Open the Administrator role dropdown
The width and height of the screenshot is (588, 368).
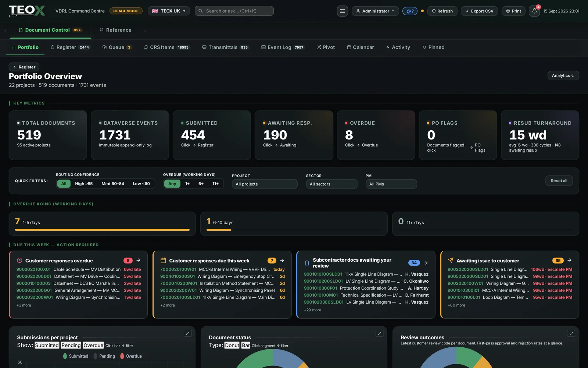375,11
